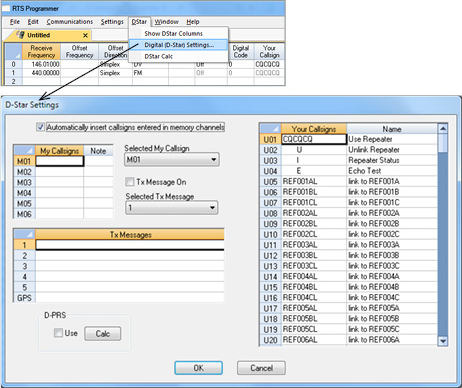462x388 pixels.
Task: Click 'Echo Test' name cell
Action: pos(392,171)
